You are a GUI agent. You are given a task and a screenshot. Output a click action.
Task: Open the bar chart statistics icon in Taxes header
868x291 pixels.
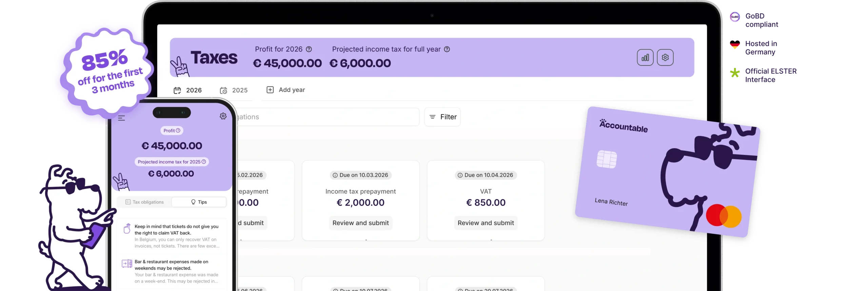pos(645,57)
